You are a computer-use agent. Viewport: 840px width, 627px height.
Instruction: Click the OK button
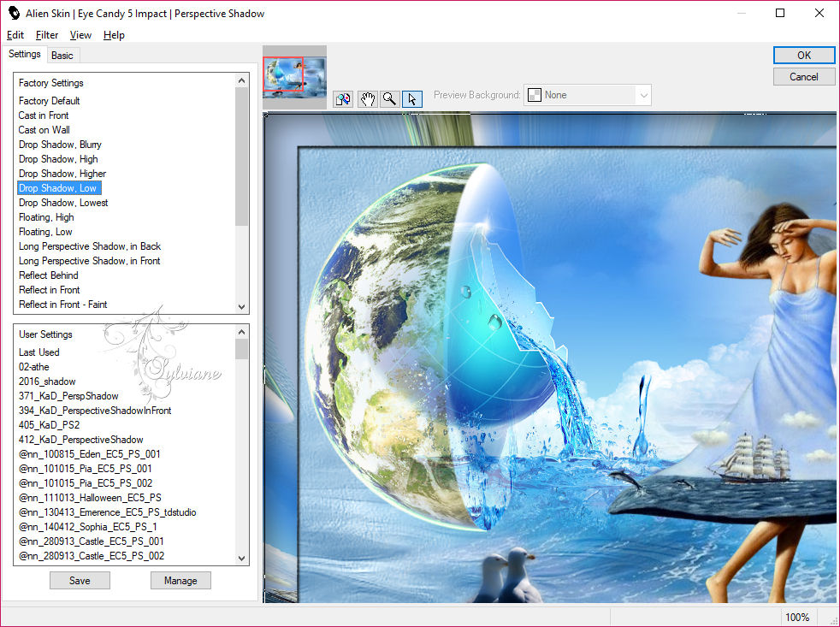803,56
